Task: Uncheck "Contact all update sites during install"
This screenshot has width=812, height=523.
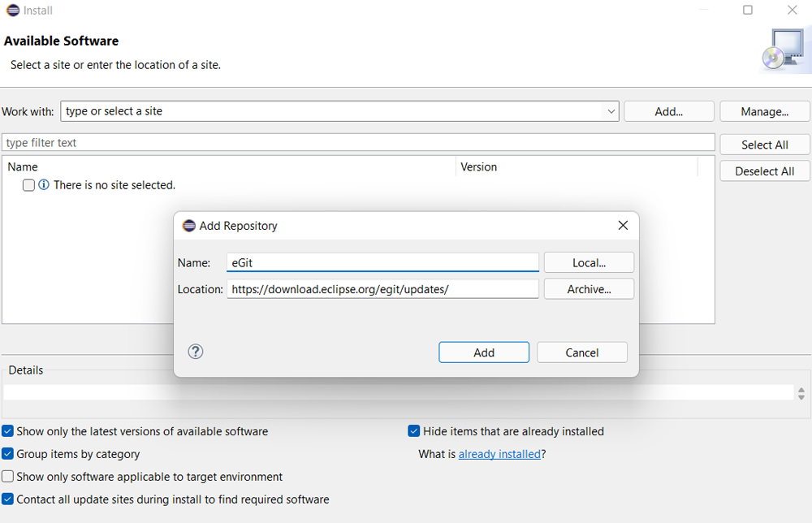Action: coord(7,499)
